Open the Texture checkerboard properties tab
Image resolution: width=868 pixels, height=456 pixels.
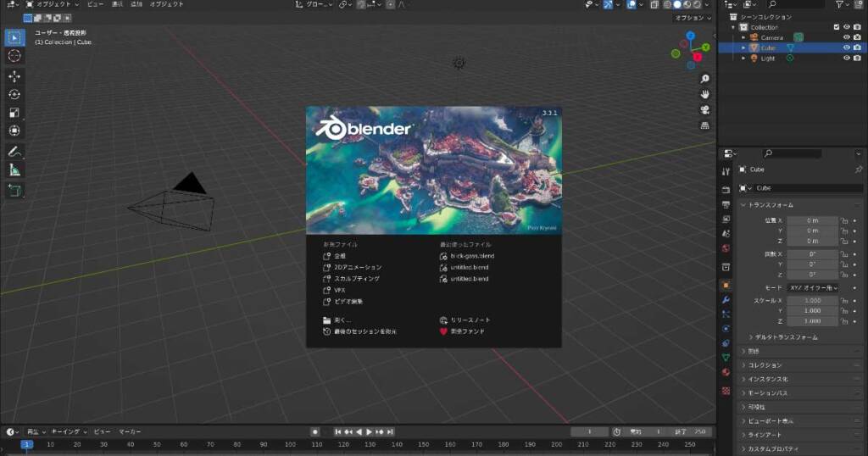click(726, 392)
